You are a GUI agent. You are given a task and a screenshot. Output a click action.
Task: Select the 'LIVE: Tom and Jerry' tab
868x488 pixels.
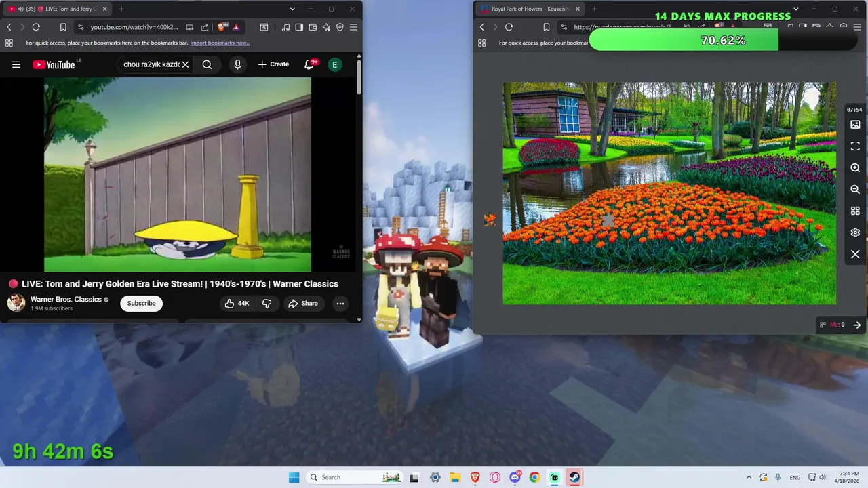pyautogui.click(x=56, y=9)
